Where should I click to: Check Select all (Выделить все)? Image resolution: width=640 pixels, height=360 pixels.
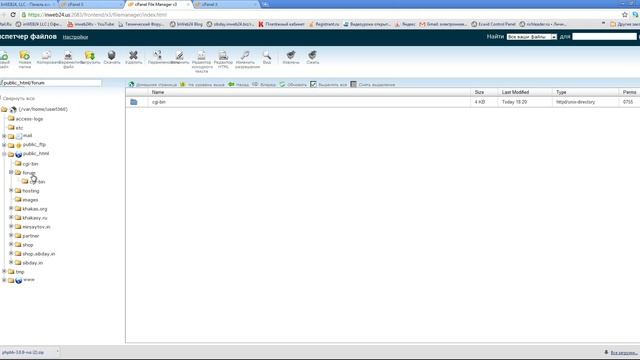(329, 84)
